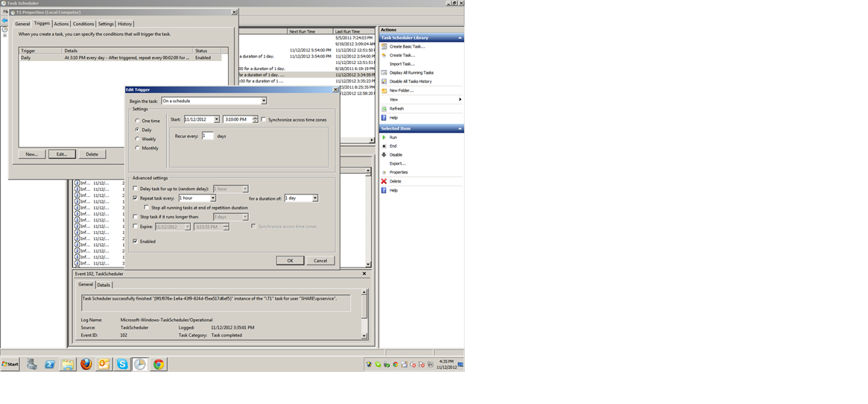Image resolution: width=868 pixels, height=404 pixels.
Task: Click the green Run icon
Action: [384, 137]
